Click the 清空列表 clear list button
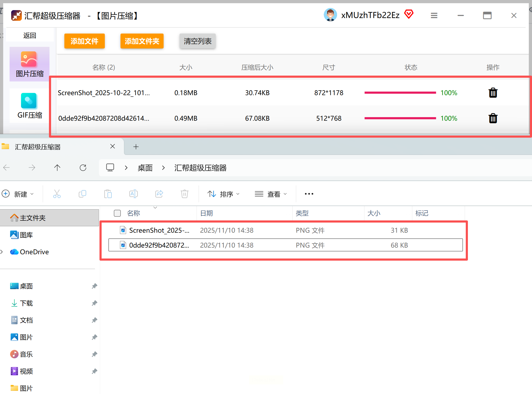532x394 pixels. [x=197, y=41]
